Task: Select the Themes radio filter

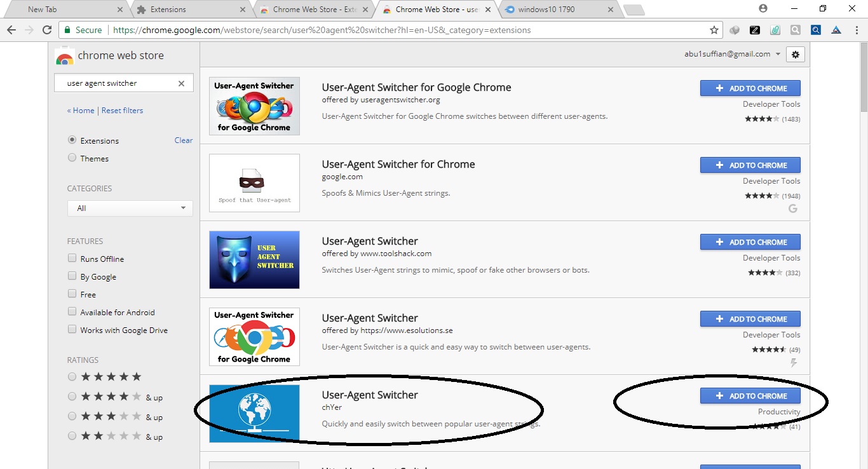Action: pyautogui.click(x=72, y=158)
